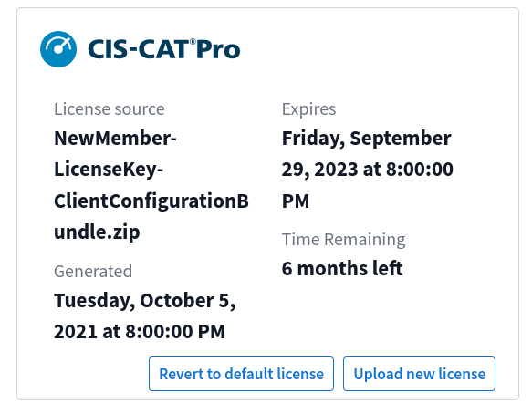Click the CIS-CAT Pro wordmark text
This screenshot has width=532, height=413.
click(x=164, y=49)
